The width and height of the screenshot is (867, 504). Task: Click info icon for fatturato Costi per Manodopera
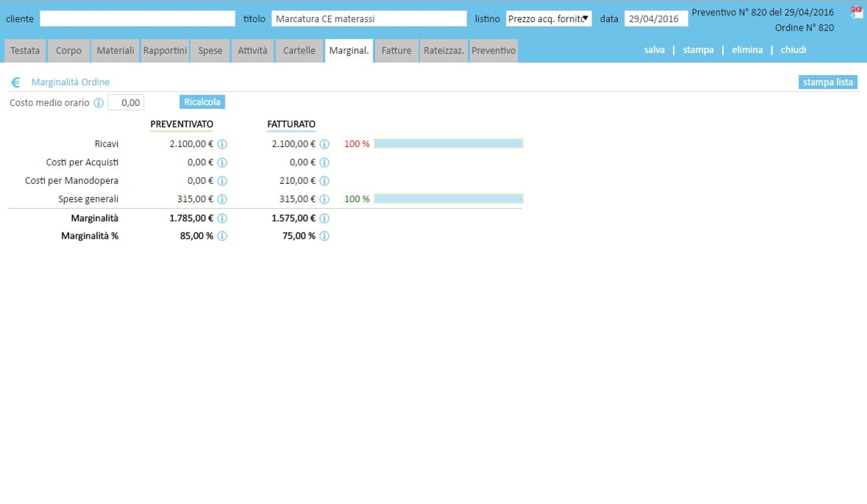[324, 181]
